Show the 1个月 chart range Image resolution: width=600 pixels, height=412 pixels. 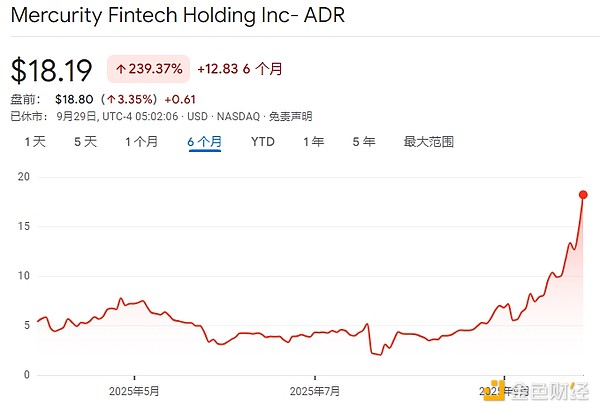141,142
